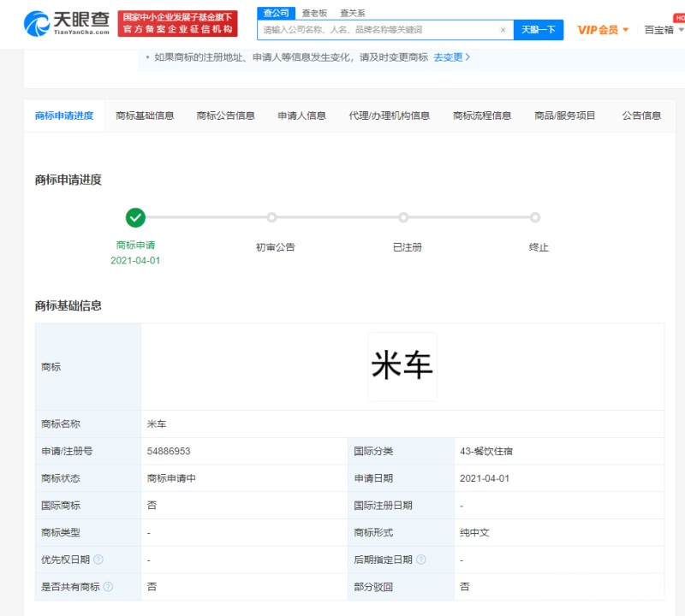
Task: Click the company name search input field
Action: (x=377, y=30)
